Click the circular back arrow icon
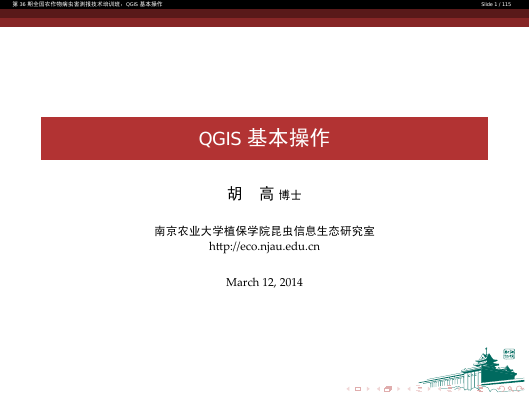The width and height of the screenshot is (530, 397). point(501,389)
